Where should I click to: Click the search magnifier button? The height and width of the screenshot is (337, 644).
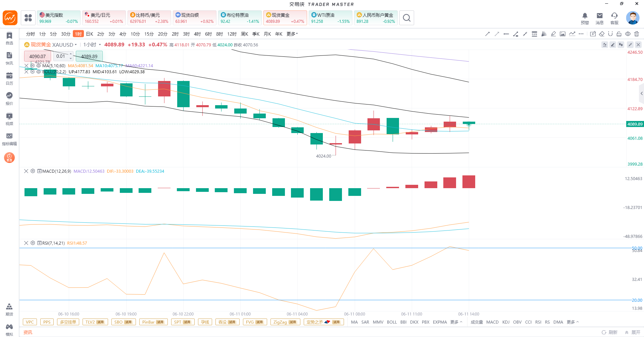click(407, 18)
